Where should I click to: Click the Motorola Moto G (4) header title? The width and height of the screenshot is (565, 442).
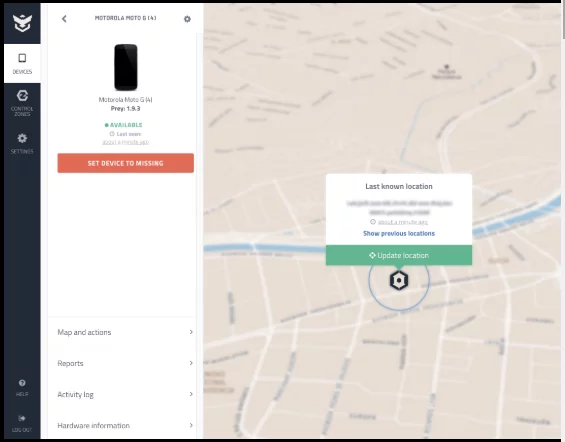pyautogui.click(x=125, y=18)
